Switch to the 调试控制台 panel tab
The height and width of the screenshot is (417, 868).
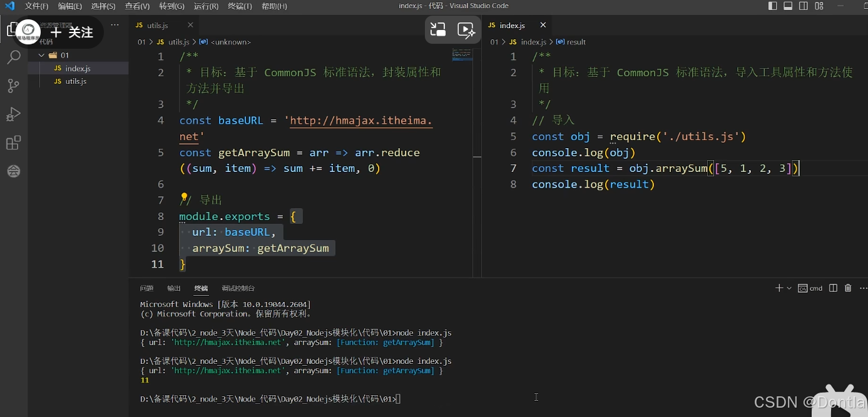[x=238, y=288]
